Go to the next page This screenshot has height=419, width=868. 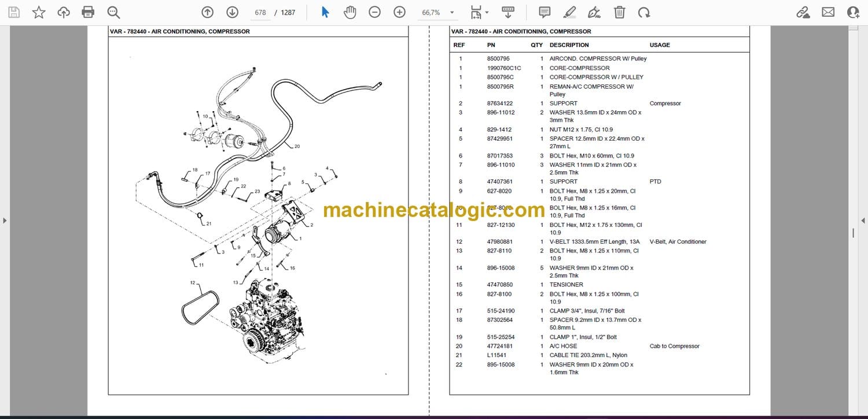[232, 12]
